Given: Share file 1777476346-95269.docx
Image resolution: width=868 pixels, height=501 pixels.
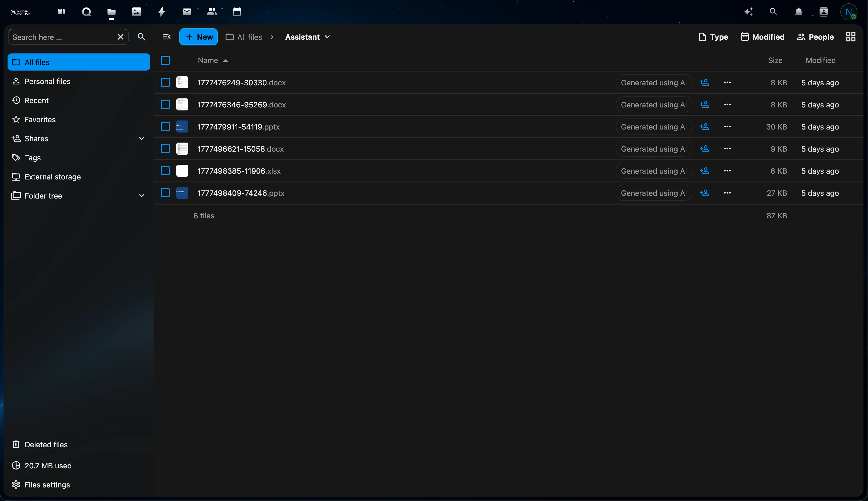Looking at the screenshot, I should tap(704, 105).
